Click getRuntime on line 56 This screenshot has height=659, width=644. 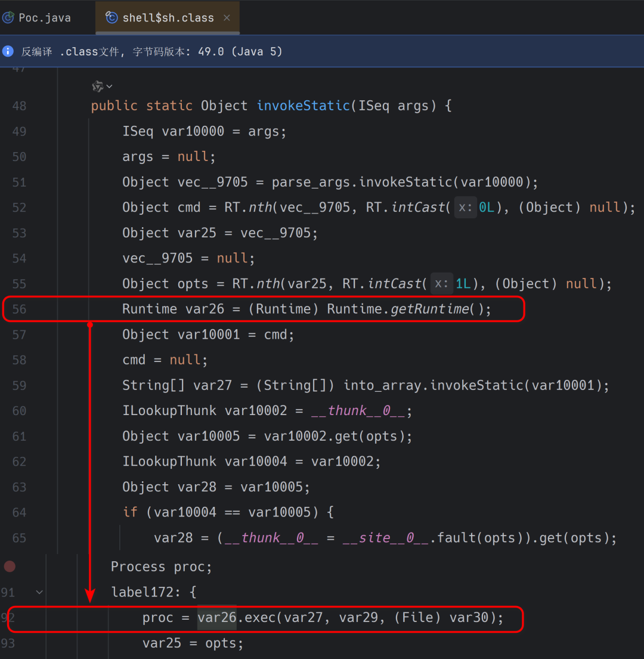[x=430, y=309]
